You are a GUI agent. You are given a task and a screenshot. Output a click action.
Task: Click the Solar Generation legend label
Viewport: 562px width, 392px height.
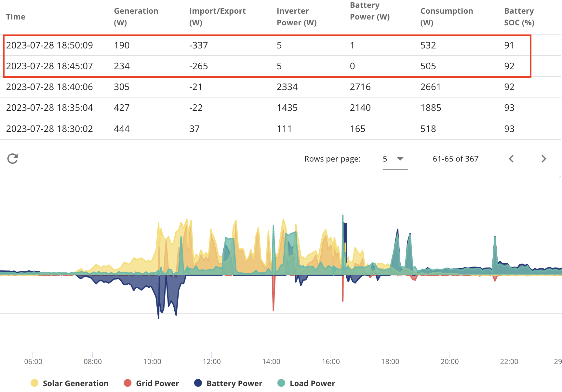[x=76, y=384]
